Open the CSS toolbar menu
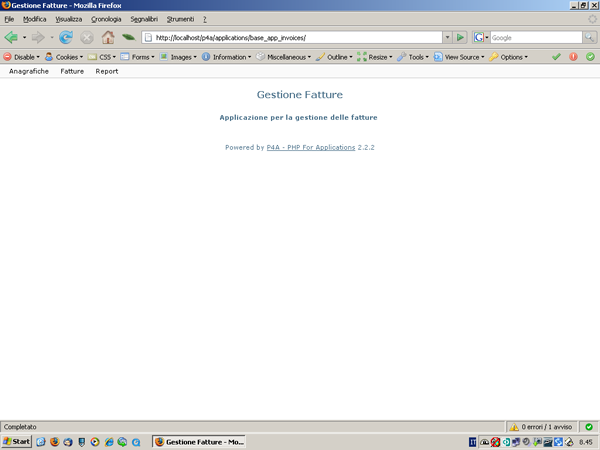This screenshot has width=600, height=450. [101, 57]
